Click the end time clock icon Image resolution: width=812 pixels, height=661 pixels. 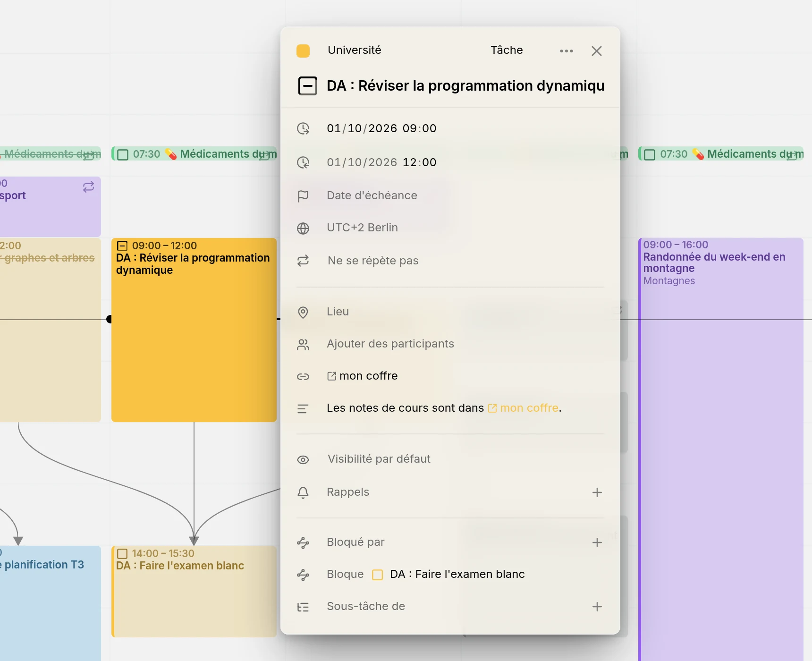(x=303, y=162)
